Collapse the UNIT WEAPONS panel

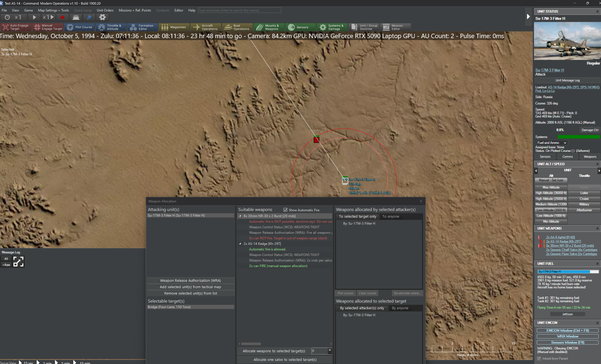pos(597,228)
